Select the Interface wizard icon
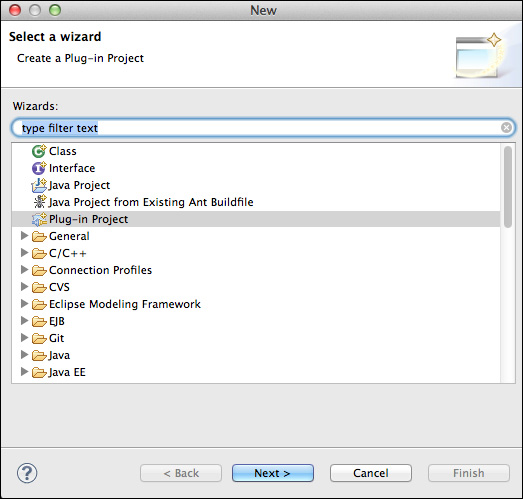This screenshot has height=499, width=523. pyautogui.click(x=39, y=168)
